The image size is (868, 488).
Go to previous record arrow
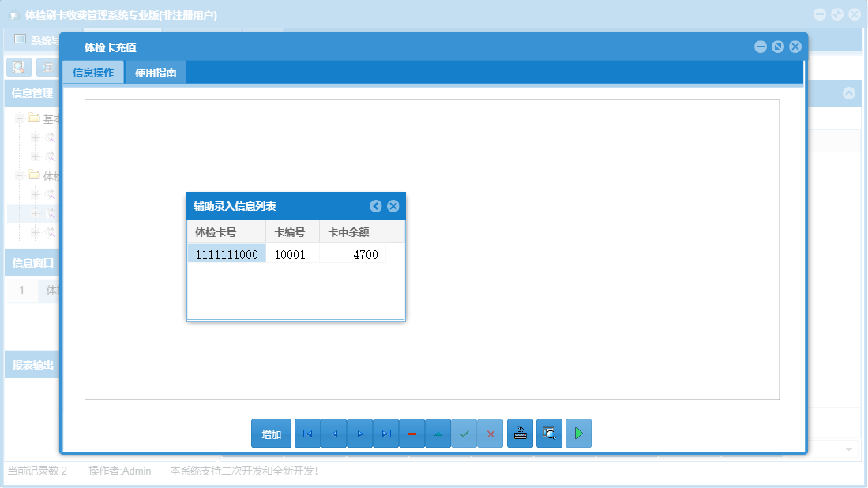(x=334, y=434)
